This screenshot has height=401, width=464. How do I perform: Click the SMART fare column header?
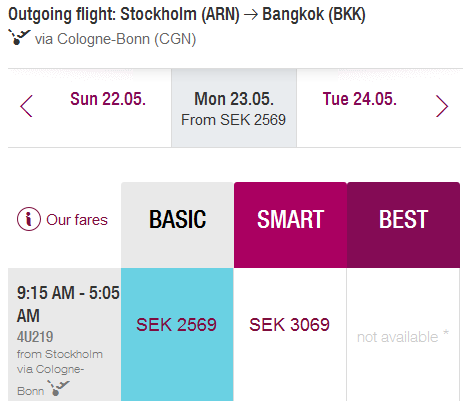click(290, 225)
